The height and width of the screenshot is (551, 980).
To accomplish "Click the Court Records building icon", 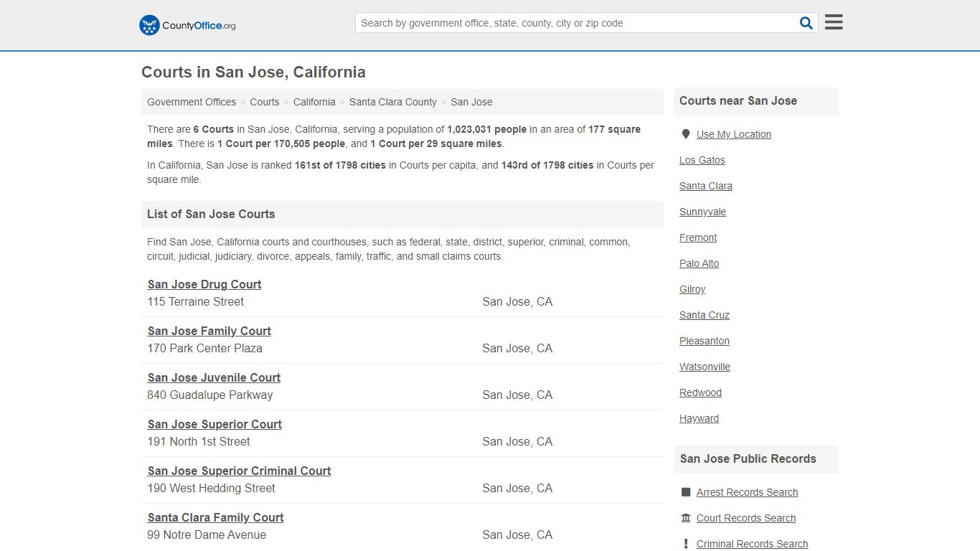I will 686,518.
